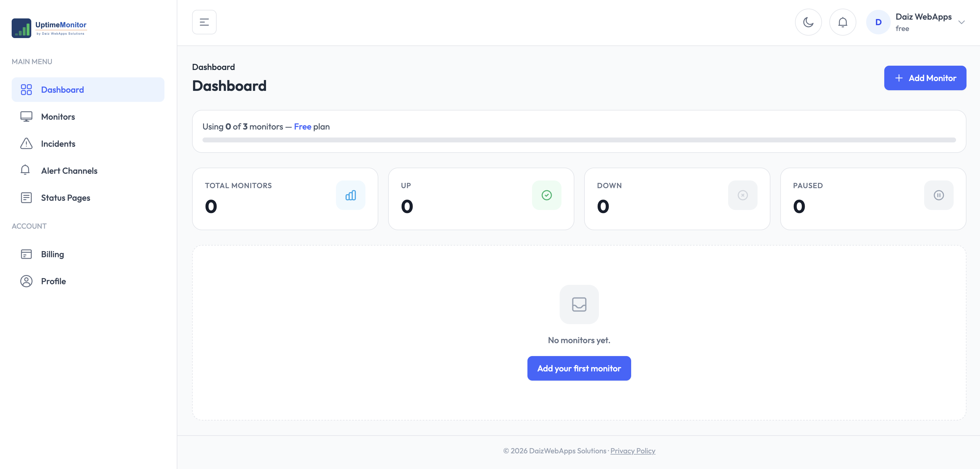Toggle the sidebar hamburger menu button
This screenshot has height=469, width=980.
204,22
